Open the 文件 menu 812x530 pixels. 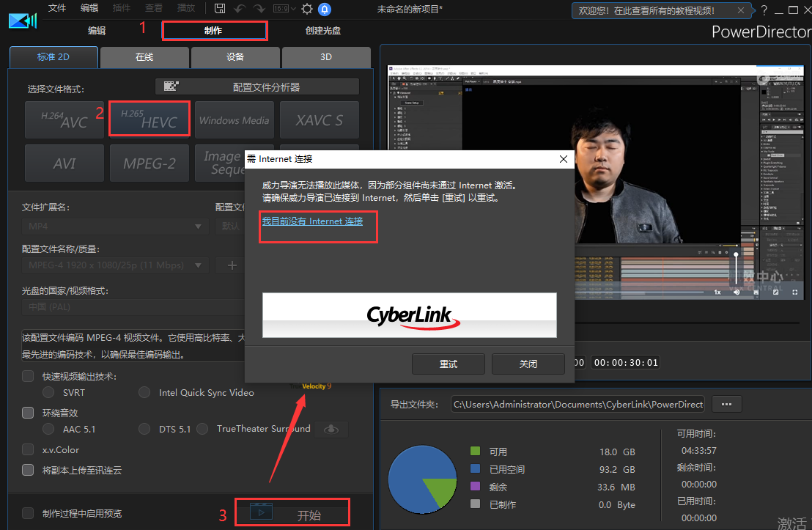pos(57,8)
